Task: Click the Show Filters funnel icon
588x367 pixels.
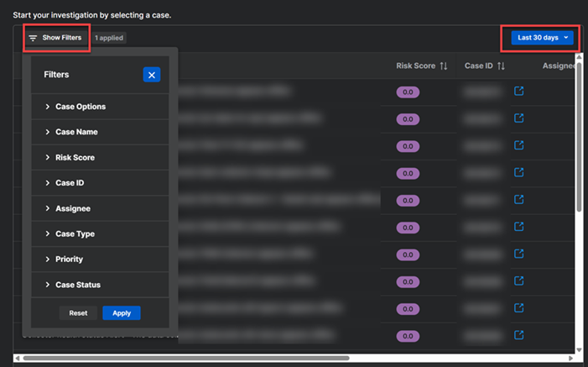Action: (33, 39)
